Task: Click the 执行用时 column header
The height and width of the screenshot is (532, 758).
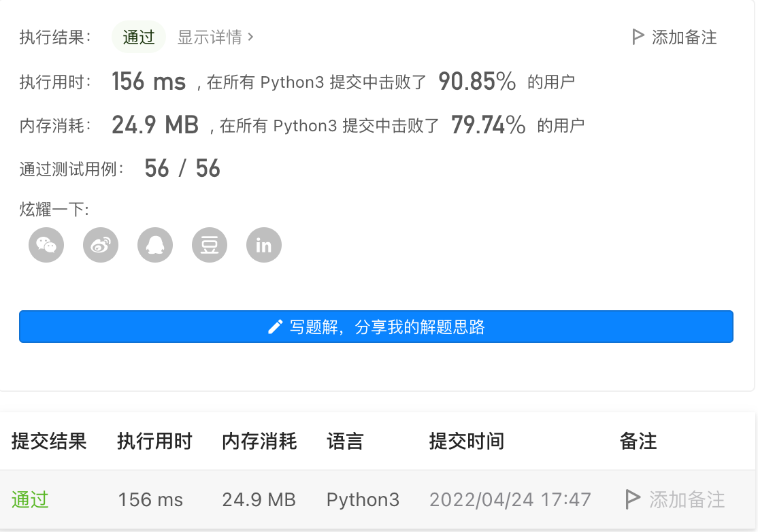Action: (154, 442)
